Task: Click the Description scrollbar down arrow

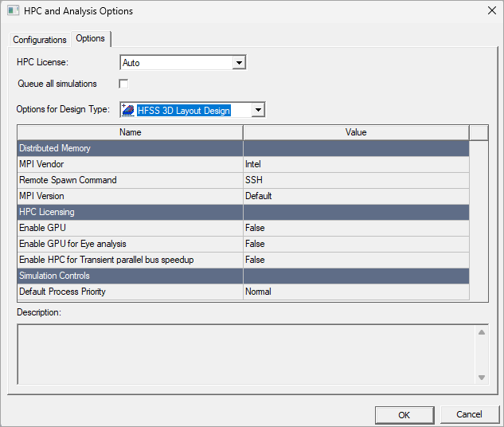Action: pos(481,378)
